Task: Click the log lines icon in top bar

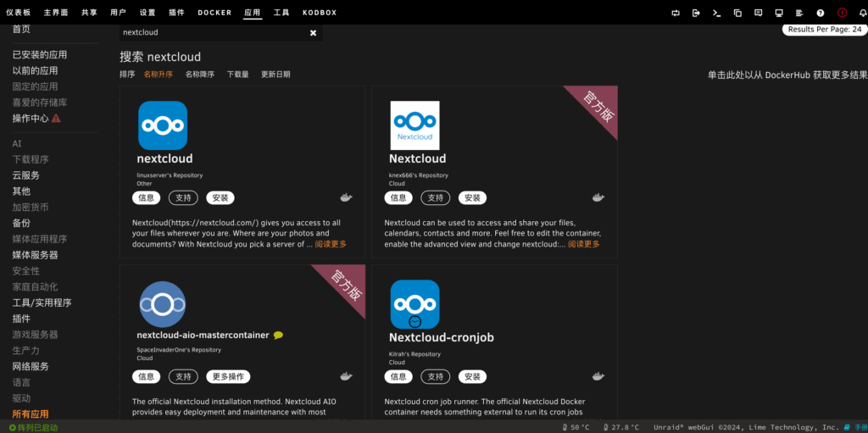Action: (799, 13)
